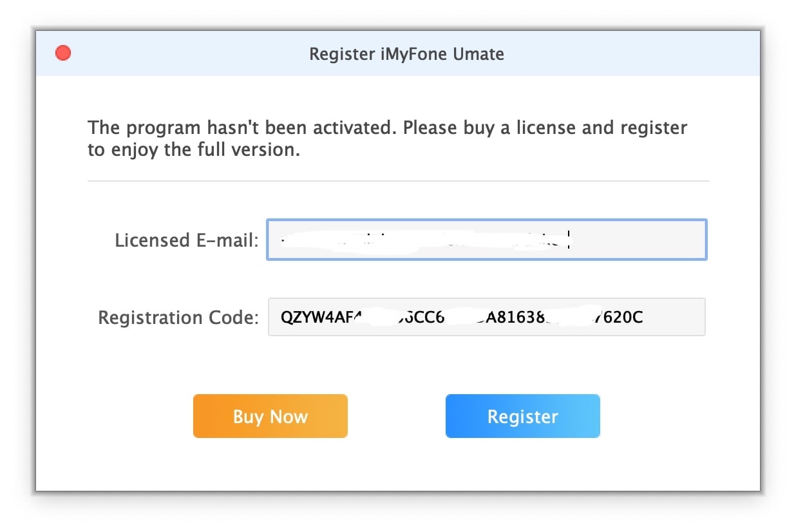Click inside the Registration Code field

click(x=487, y=317)
